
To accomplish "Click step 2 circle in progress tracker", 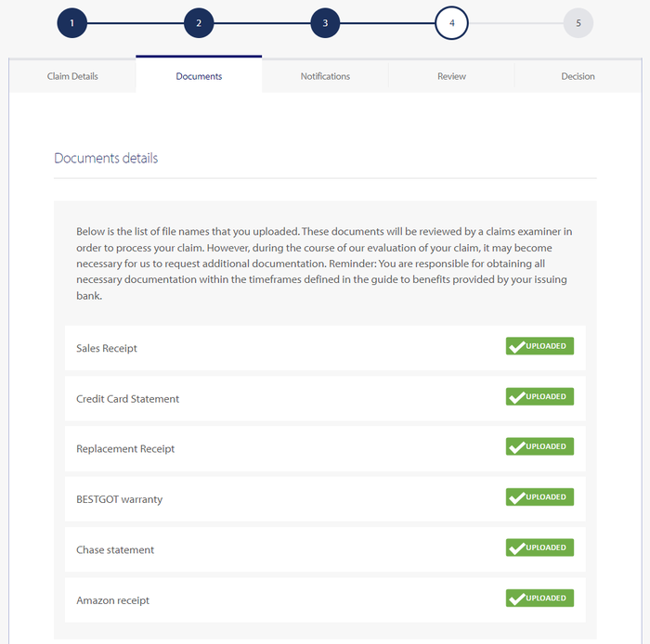I will click(x=199, y=23).
